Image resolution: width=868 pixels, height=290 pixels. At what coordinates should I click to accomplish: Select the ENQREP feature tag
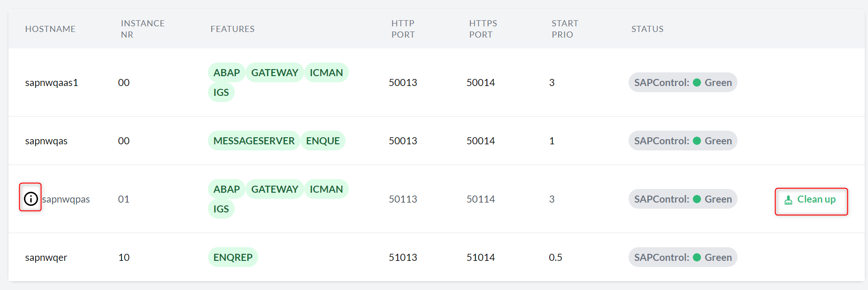tap(233, 257)
